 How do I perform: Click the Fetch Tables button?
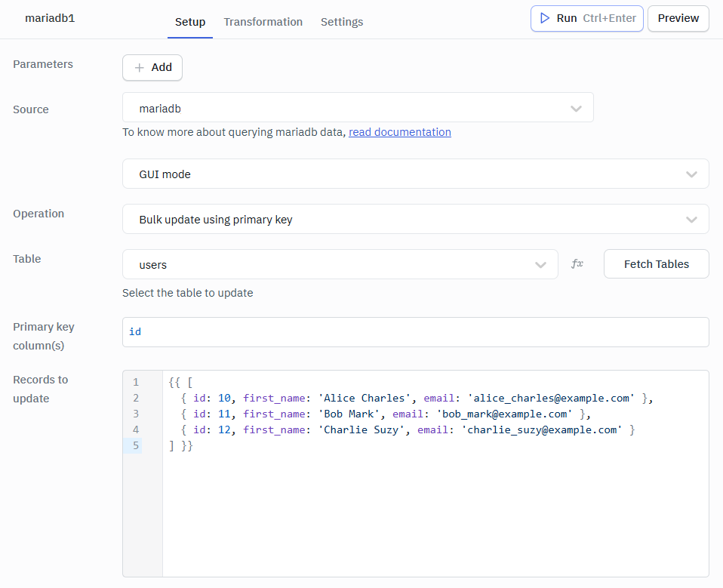pos(656,263)
